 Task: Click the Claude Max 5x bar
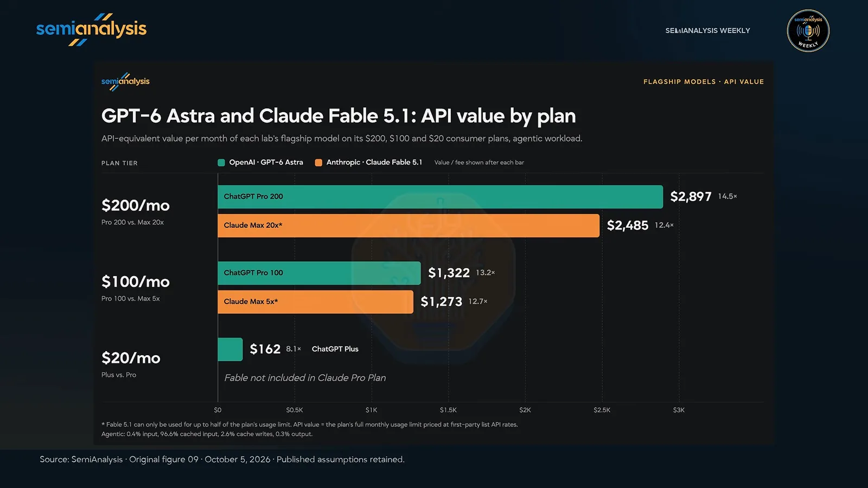pyautogui.click(x=315, y=302)
